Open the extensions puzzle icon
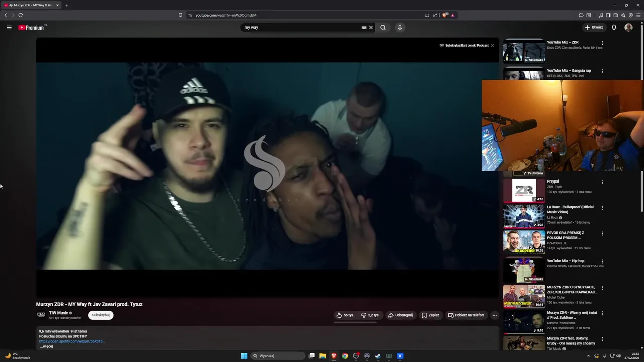 (x=581, y=15)
